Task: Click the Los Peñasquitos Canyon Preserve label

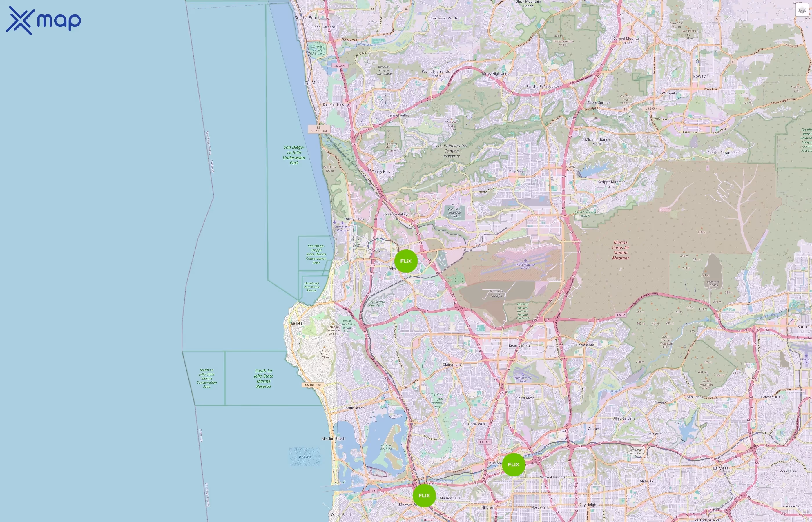Action: pos(452,151)
